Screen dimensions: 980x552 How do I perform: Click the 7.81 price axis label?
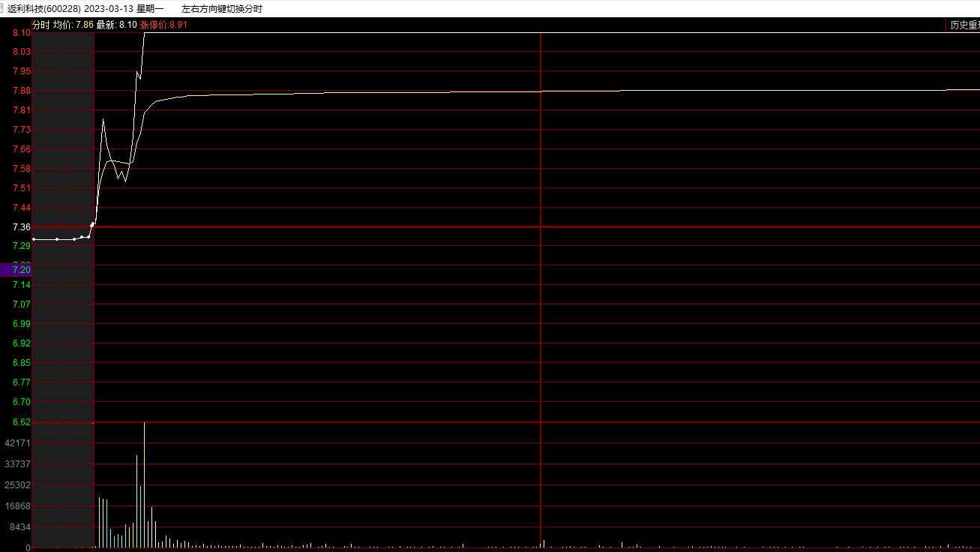22,110
